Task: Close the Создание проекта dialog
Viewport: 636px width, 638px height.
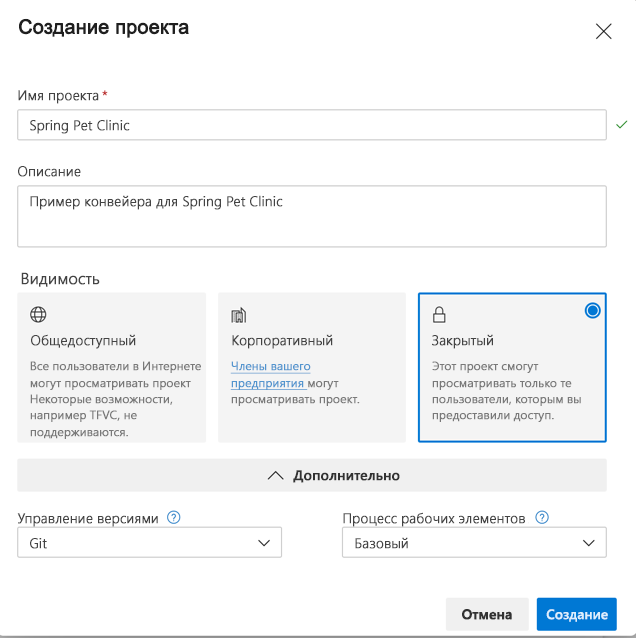Action: pos(603,31)
